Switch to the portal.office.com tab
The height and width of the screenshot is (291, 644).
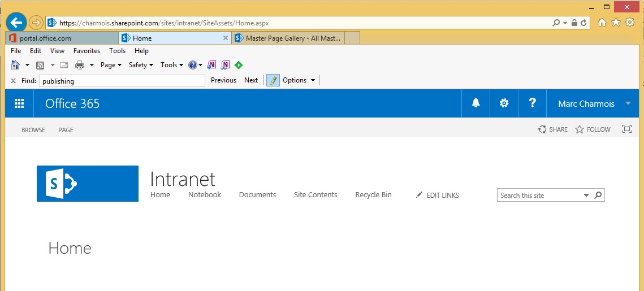click(x=62, y=38)
